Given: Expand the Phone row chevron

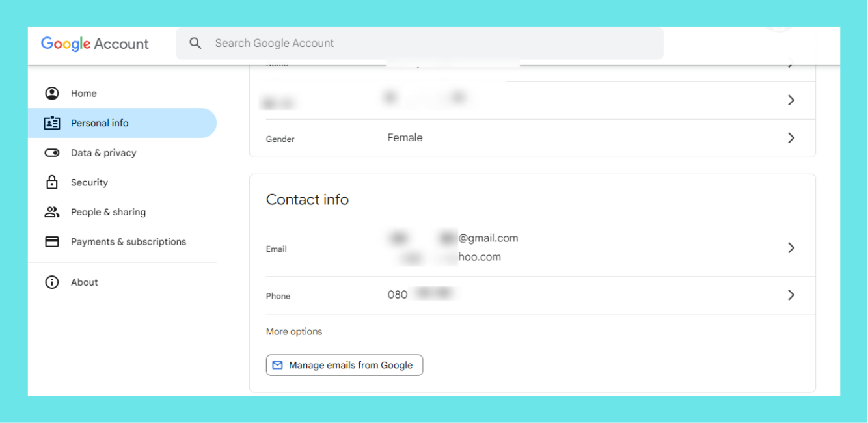Looking at the screenshot, I should [x=791, y=295].
